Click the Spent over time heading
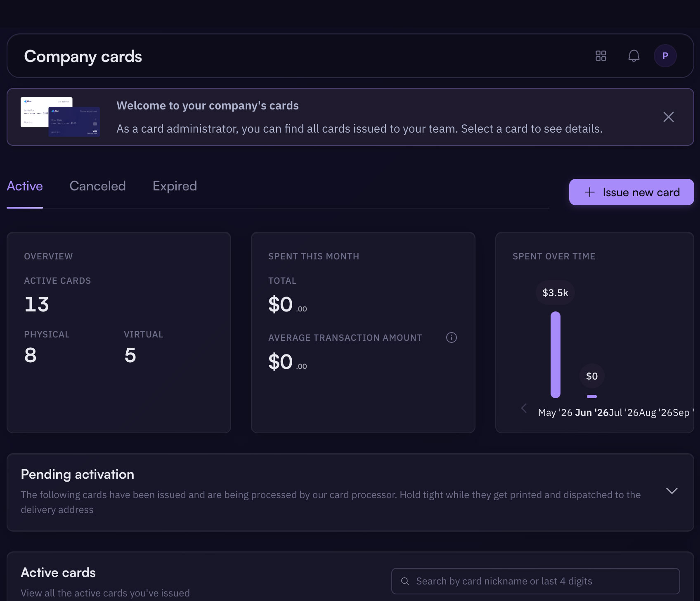700x601 pixels. click(x=554, y=256)
